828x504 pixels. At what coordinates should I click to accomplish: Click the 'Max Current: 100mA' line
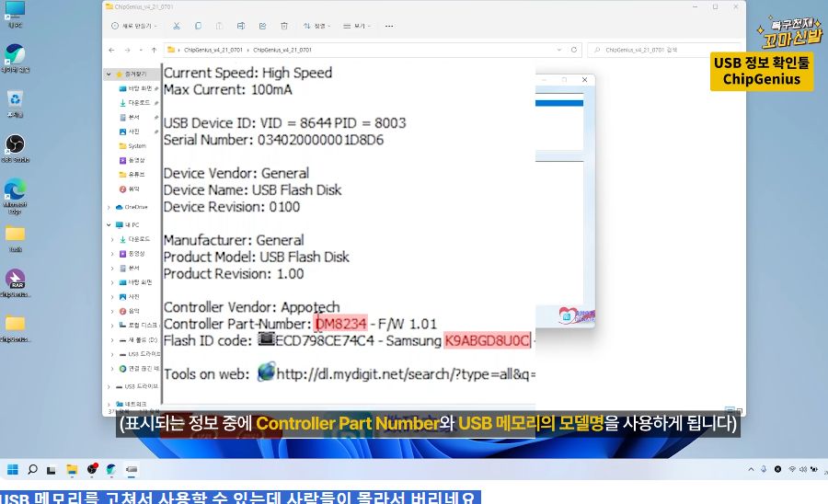227,90
